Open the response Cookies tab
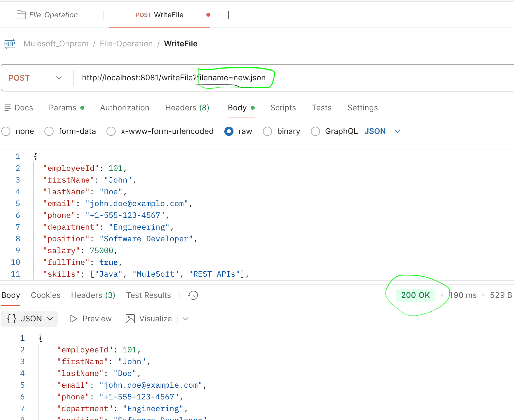The image size is (514, 420). click(x=45, y=295)
